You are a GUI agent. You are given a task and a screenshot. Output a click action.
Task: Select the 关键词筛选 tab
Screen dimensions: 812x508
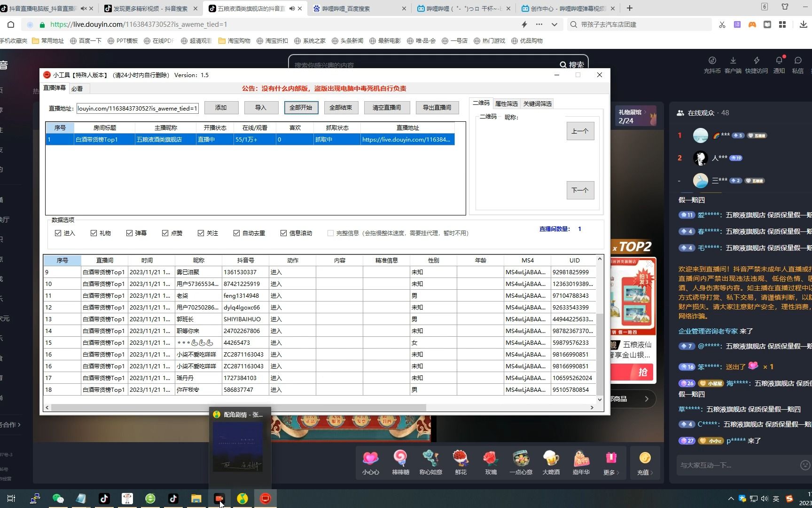[538, 103]
